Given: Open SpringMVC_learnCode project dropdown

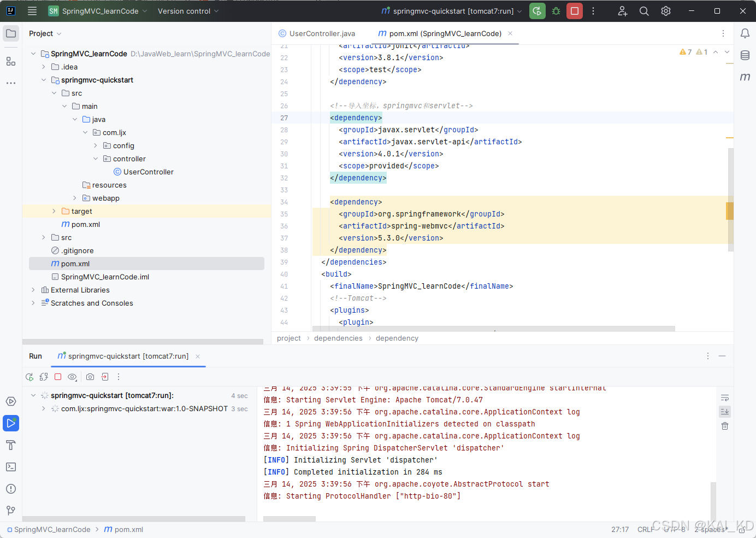Looking at the screenshot, I should tap(98, 11).
